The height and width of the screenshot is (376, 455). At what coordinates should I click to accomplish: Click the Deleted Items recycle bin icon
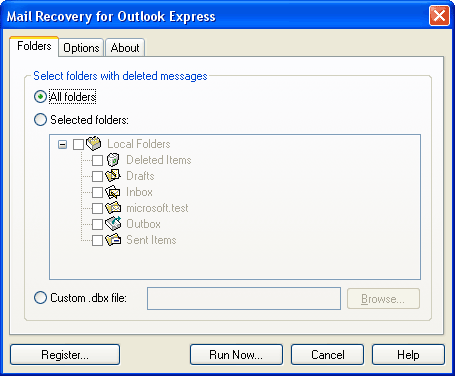pos(113,160)
